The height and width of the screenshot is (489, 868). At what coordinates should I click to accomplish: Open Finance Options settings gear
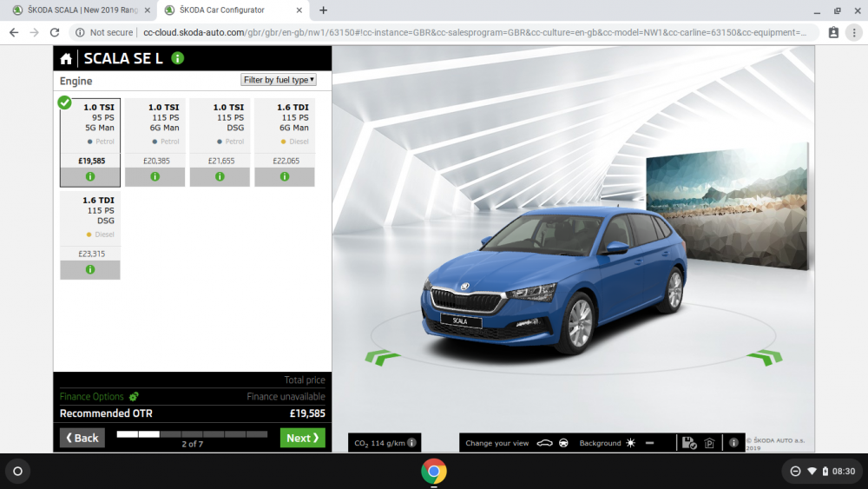tap(134, 397)
